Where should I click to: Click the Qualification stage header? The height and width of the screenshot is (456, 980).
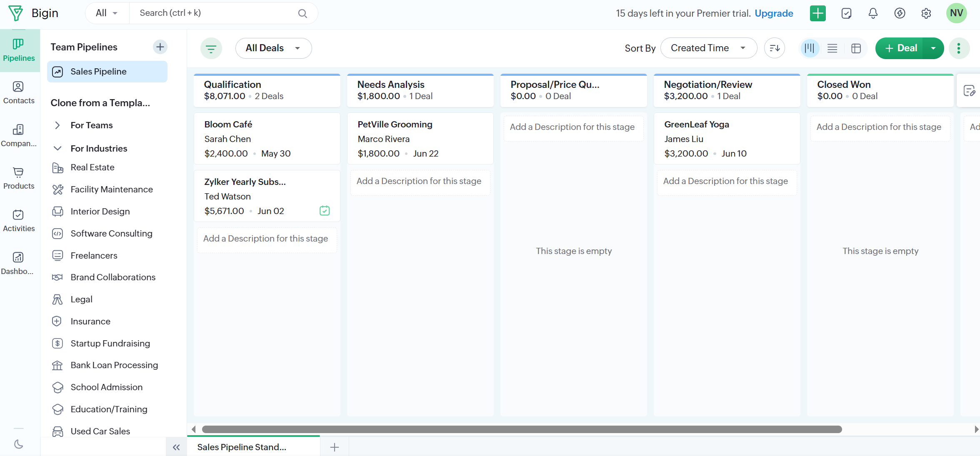[267, 90]
